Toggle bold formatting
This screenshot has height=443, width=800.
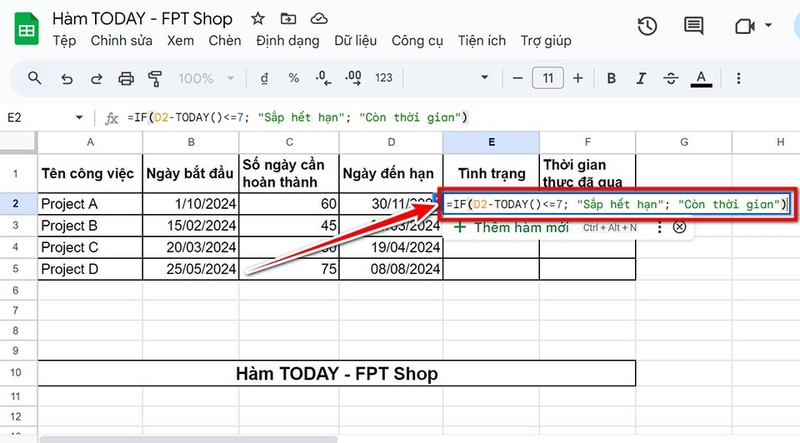[611, 78]
